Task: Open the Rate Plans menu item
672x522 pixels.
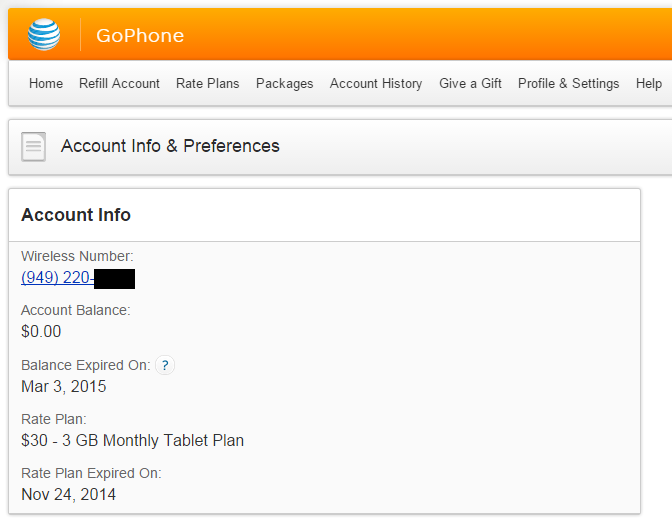Action: click(207, 83)
